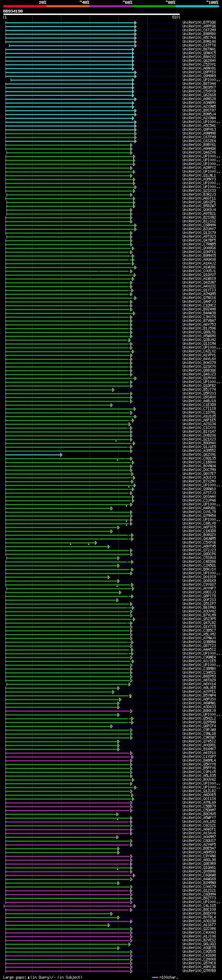Select the UniRef100_Q72J23 label
The image size is (222, 980).
199,550
